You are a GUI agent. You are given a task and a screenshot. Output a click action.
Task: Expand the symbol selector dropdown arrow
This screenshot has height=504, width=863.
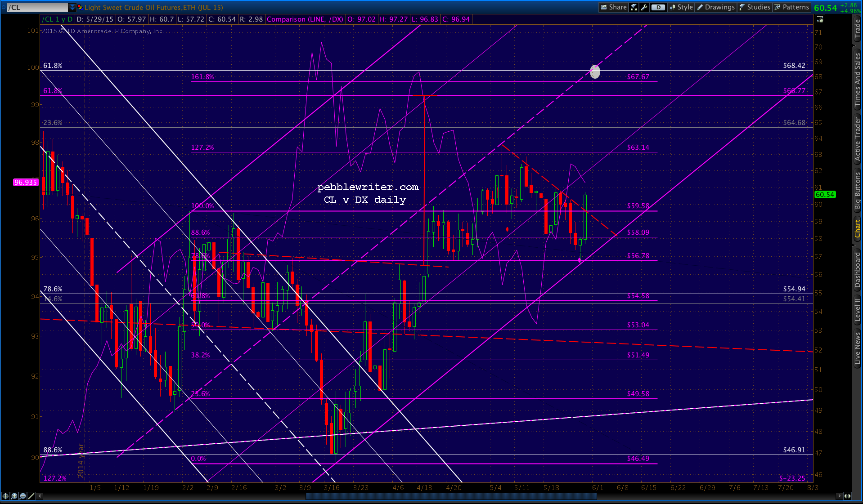(x=72, y=7)
